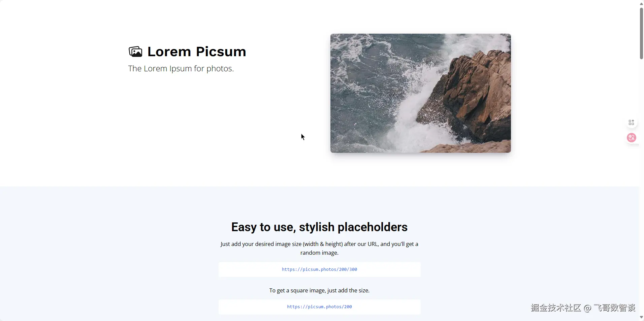Click the To get a square image sentence
Viewport: 644px width, 321px height.
click(x=319, y=290)
